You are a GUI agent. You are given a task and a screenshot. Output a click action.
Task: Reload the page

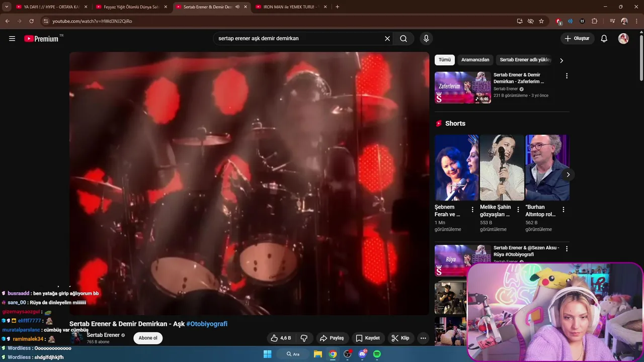coord(31,21)
